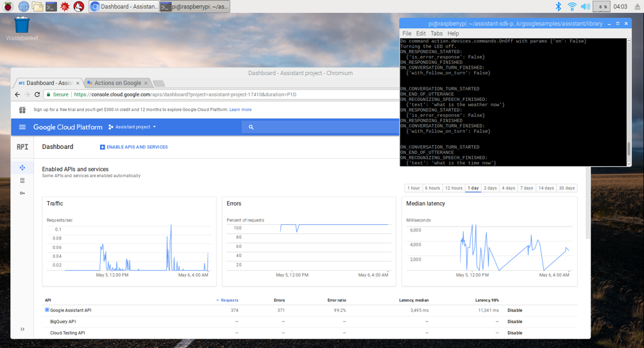Click the eject icon in system tray
Image resolution: width=644 pixels, height=348 pixels.
[638, 6]
